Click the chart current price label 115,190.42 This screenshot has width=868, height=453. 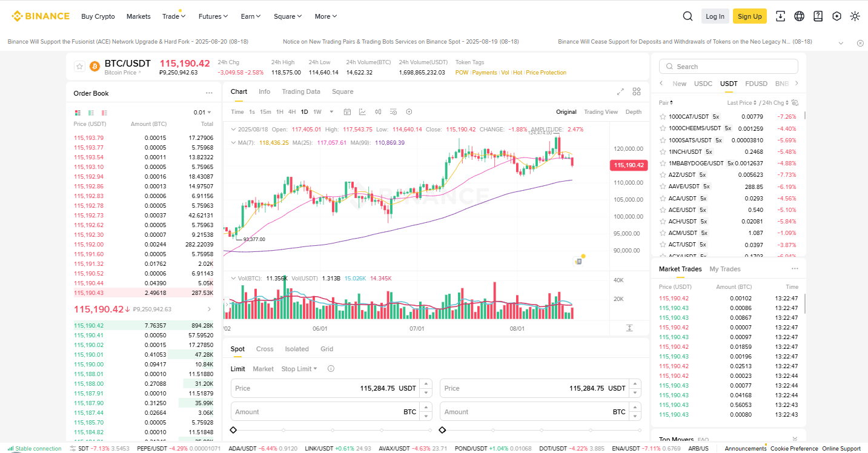[x=629, y=165]
